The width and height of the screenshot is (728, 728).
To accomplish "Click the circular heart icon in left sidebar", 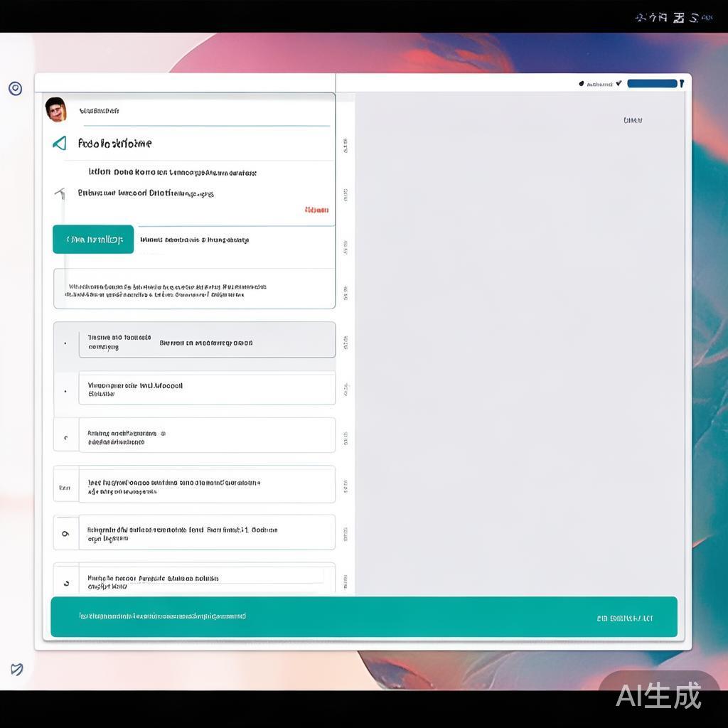I will tap(15, 88).
